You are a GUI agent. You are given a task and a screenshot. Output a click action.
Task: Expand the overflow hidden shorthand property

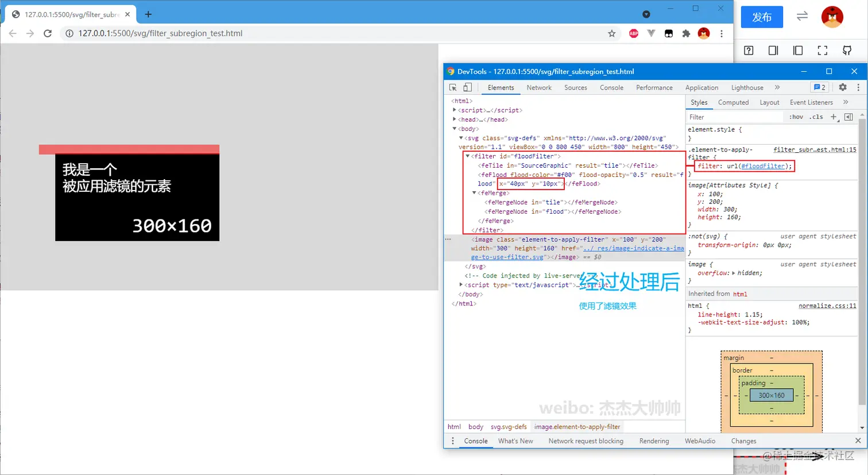click(x=733, y=273)
